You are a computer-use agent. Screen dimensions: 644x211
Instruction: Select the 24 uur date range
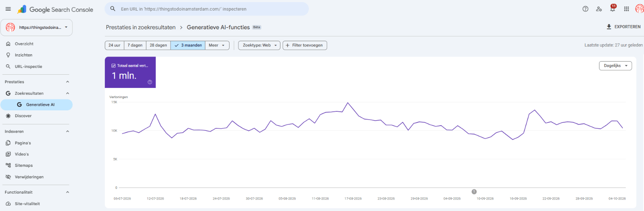tap(115, 45)
